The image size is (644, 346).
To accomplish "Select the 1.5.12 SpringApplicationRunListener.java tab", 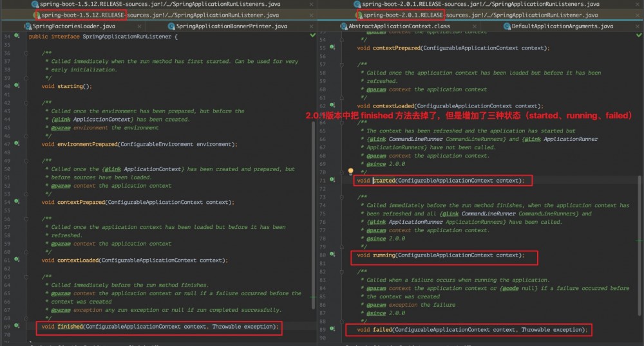I will [158, 15].
